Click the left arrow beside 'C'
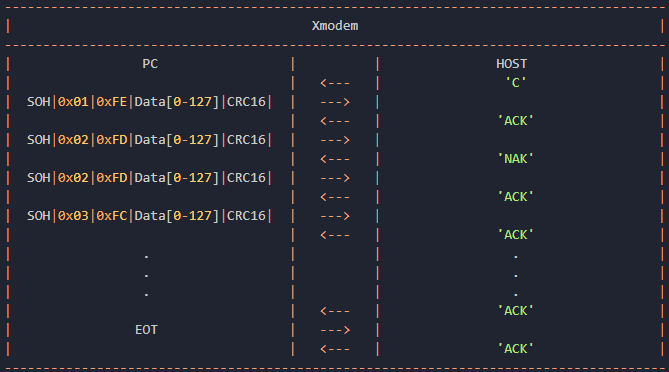This screenshot has width=669, height=372. point(335,83)
